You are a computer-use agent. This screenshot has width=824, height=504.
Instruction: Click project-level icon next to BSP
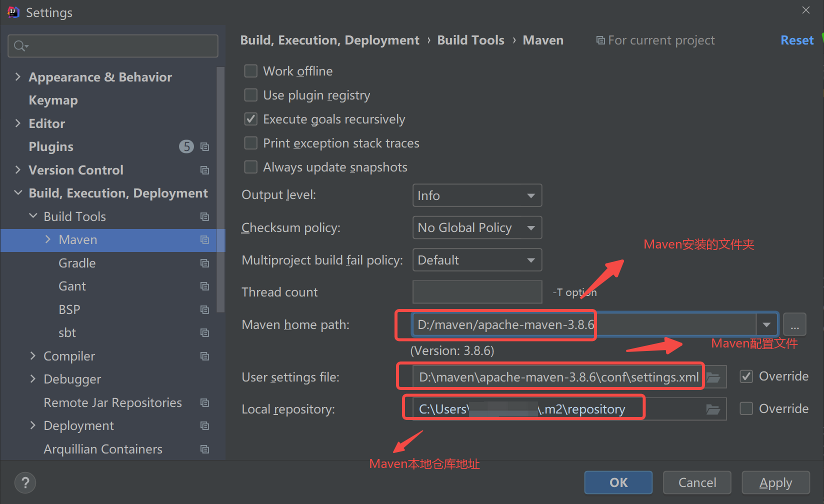pos(204,309)
